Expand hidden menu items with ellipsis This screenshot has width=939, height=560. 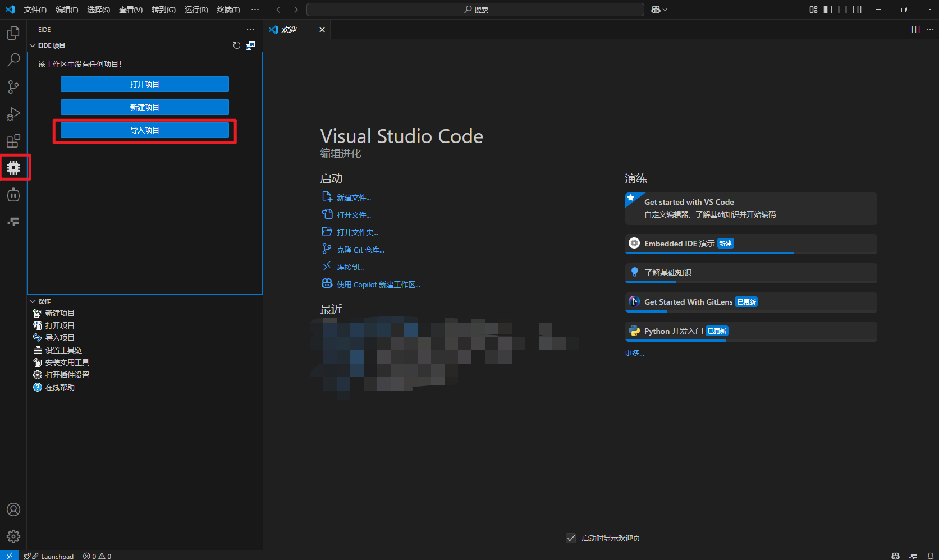pos(255,10)
